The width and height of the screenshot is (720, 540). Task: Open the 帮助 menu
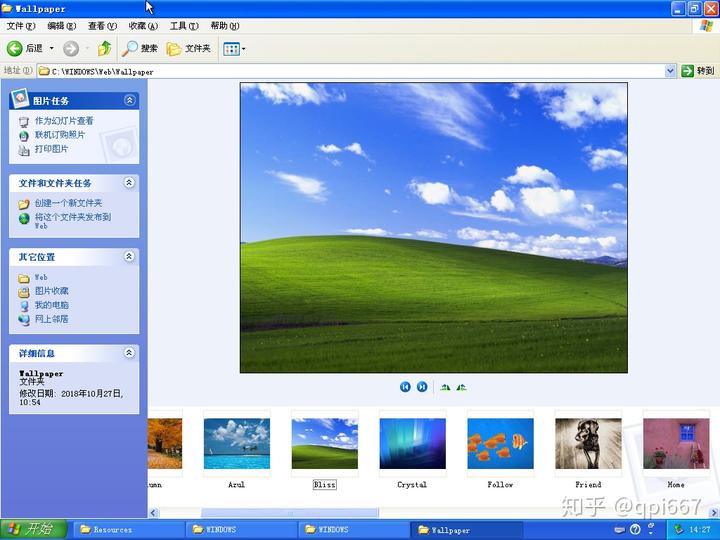[225, 26]
